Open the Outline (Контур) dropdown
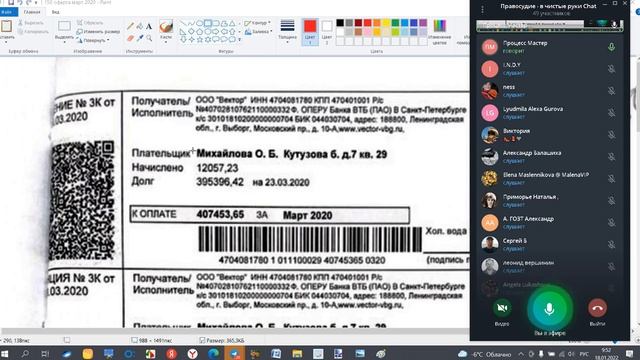The image size is (640, 360). click(258, 23)
